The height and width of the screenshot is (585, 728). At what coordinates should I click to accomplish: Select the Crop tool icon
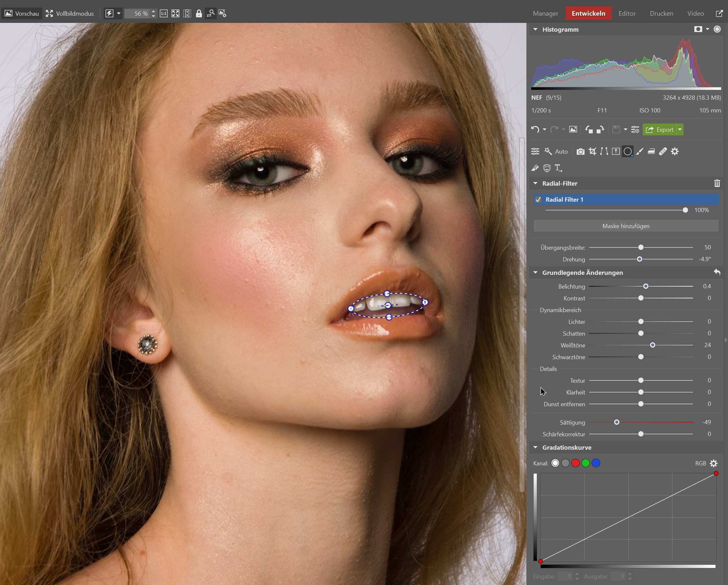click(592, 151)
